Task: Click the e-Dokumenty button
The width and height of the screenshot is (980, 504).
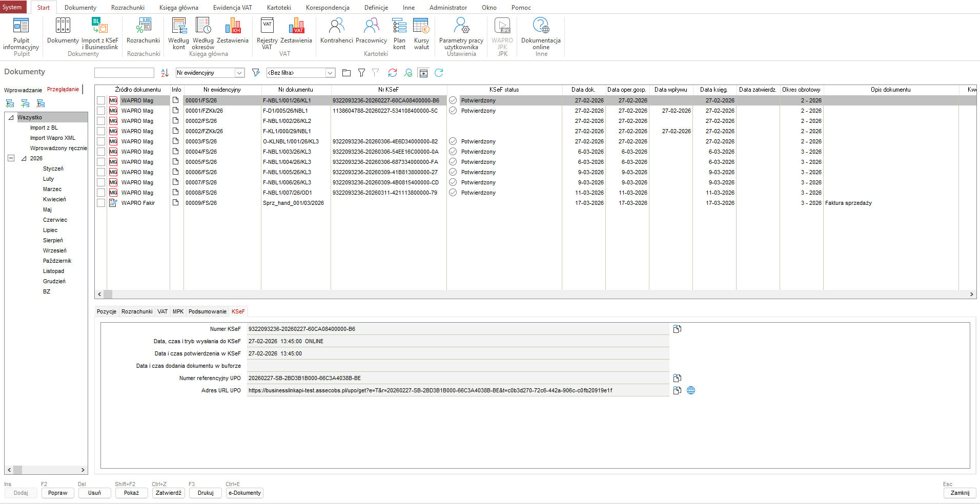Action: pyautogui.click(x=244, y=493)
